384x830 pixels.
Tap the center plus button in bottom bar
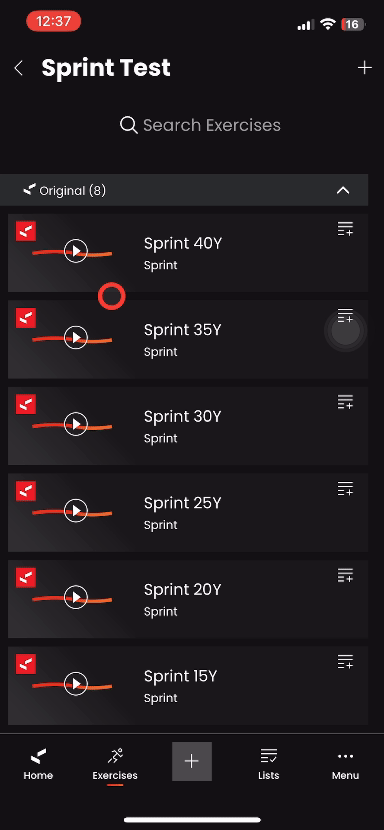(x=192, y=761)
